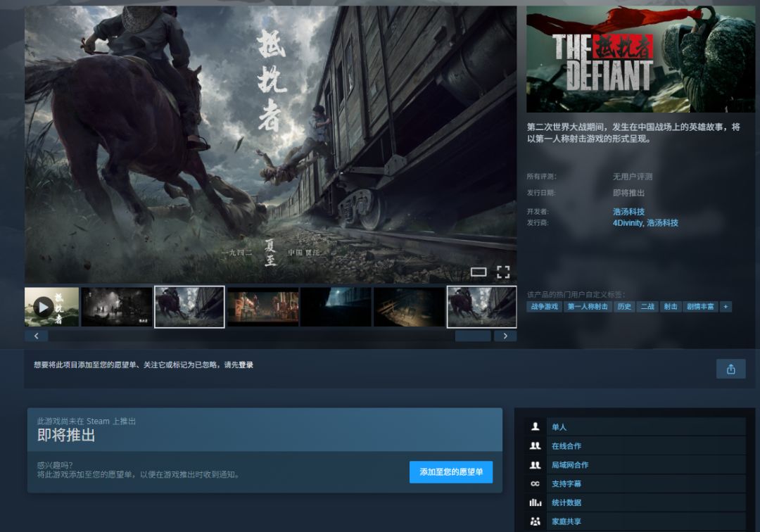Select the dark battlefield screenshot thumbnail
Viewport: 760px width, 532px height.
pyautogui.click(x=117, y=307)
